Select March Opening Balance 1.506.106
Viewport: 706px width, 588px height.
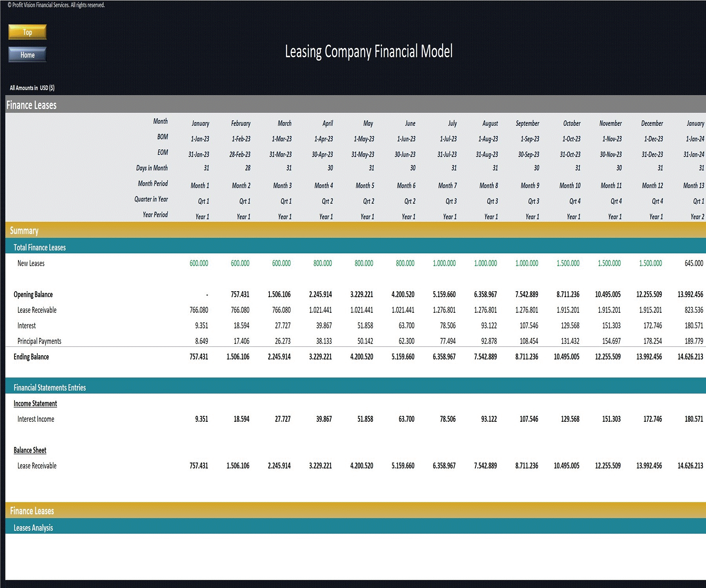click(x=279, y=294)
